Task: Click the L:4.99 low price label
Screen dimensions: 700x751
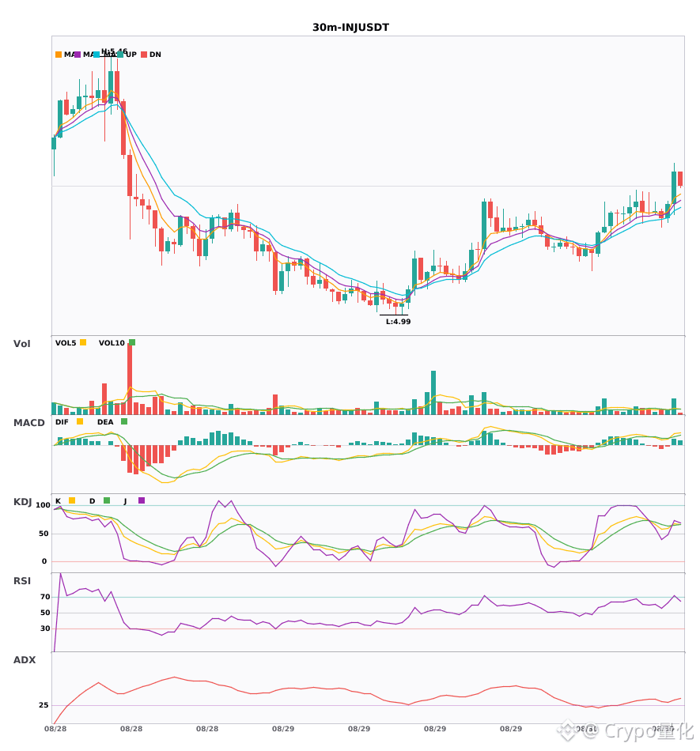Action: (x=398, y=322)
